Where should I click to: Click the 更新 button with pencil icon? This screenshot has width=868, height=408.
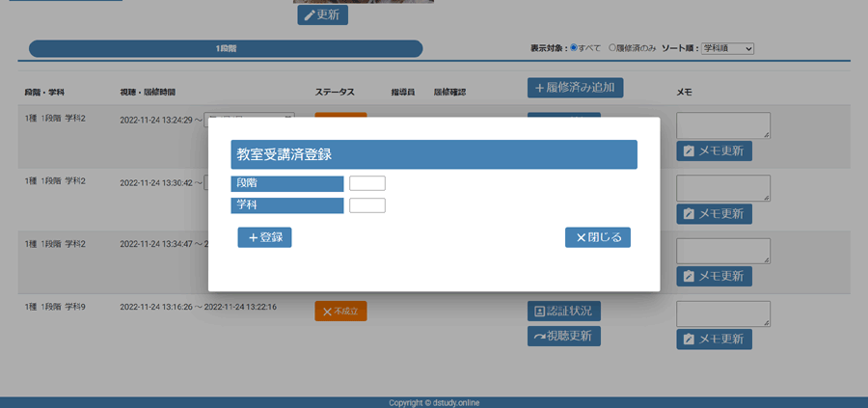pos(322,14)
